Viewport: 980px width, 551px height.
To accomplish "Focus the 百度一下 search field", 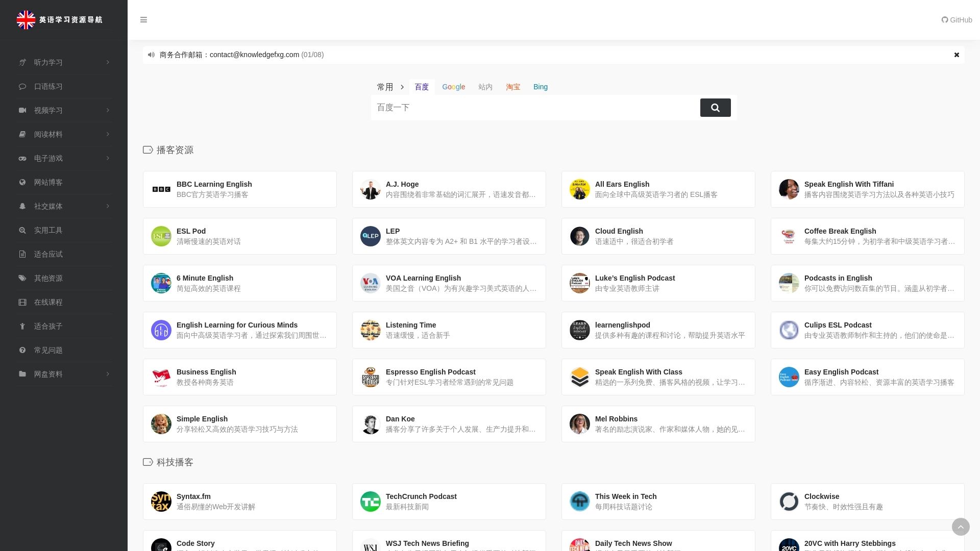I will pyautogui.click(x=535, y=108).
